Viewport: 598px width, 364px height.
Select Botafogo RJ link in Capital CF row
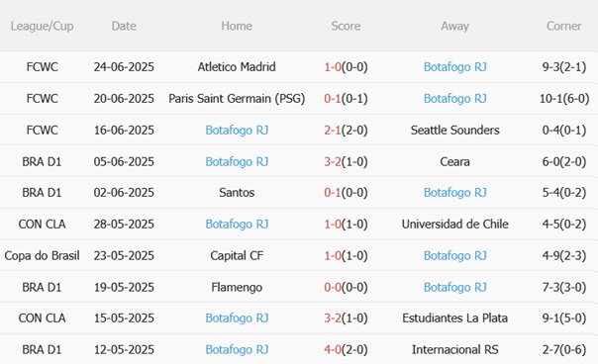click(x=455, y=256)
